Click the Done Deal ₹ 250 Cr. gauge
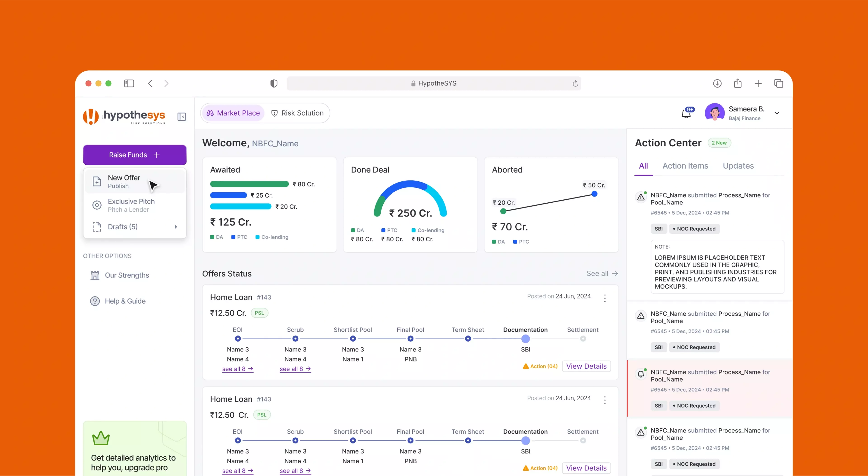Screen dimensions: 868x476 [x=410, y=199]
